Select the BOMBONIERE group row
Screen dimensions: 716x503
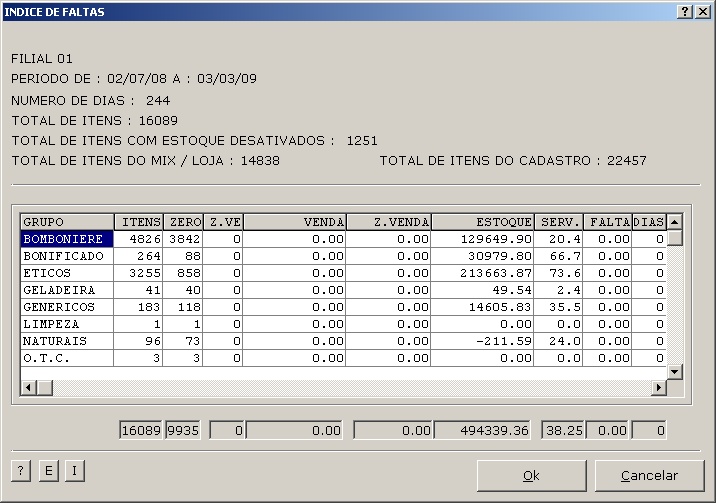pos(66,239)
